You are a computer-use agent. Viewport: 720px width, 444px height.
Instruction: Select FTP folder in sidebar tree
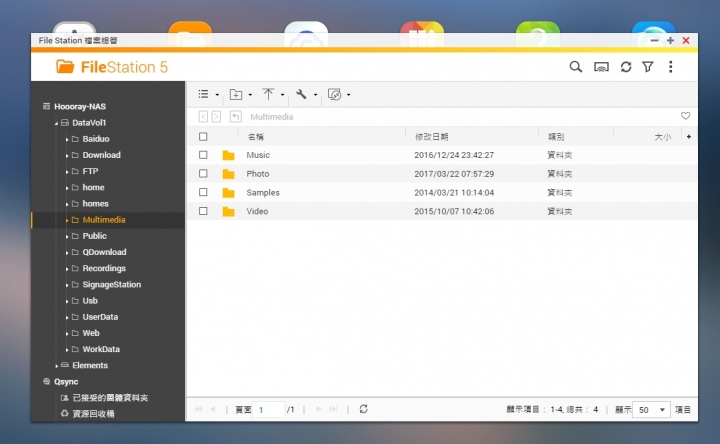pos(90,171)
